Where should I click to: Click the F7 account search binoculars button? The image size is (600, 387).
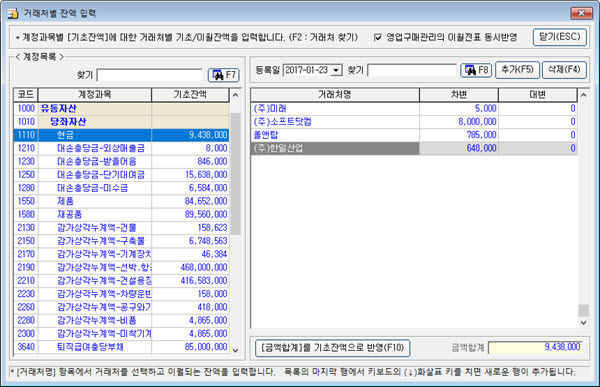tap(224, 75)
